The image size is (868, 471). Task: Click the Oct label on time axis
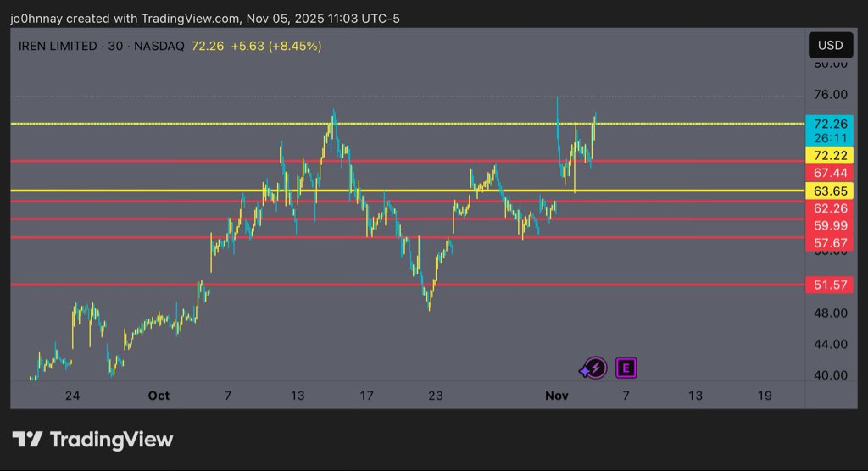159,396
